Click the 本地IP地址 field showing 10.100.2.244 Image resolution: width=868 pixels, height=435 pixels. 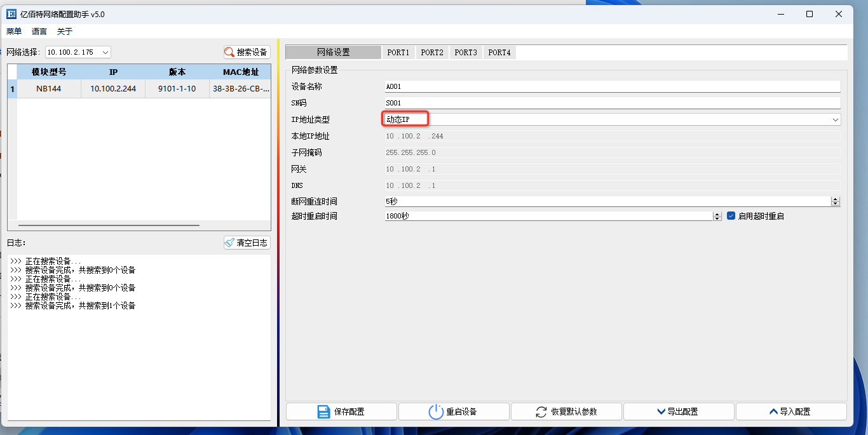(x=613, y=136)
